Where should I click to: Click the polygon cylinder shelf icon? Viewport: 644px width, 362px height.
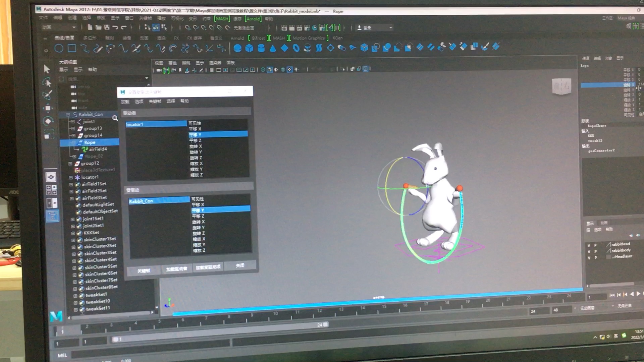point(261,48)
